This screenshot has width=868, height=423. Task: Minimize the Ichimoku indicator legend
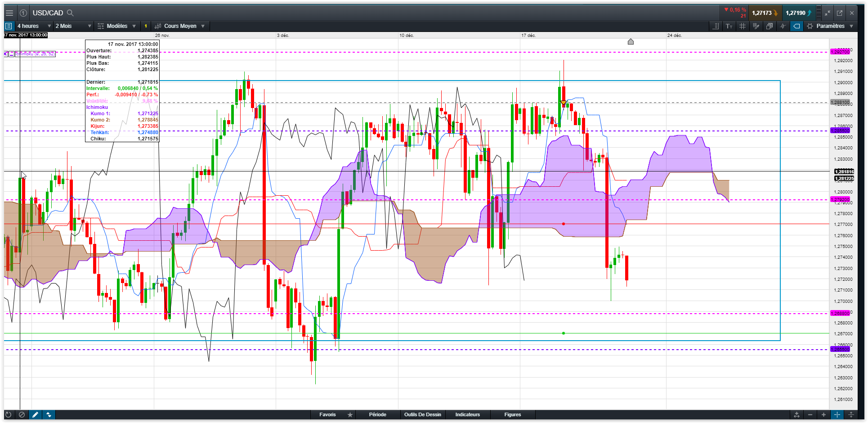11,54
